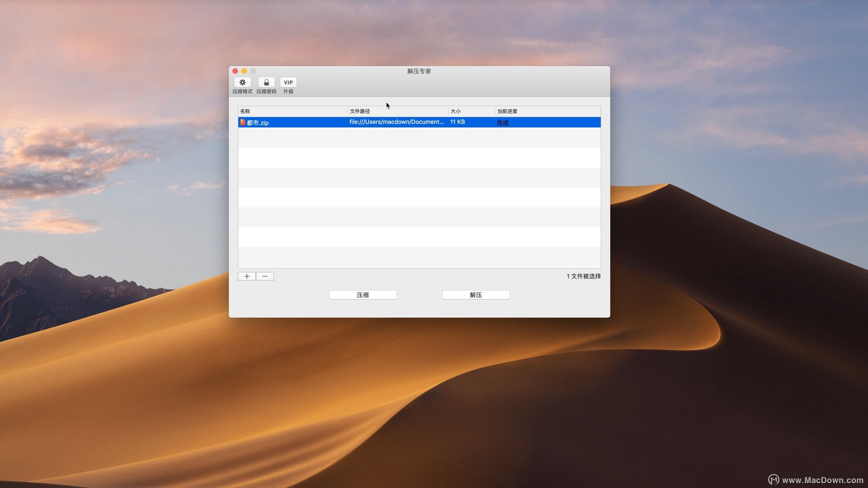Click the first empty row below 都市.zip

click(419, 137)
